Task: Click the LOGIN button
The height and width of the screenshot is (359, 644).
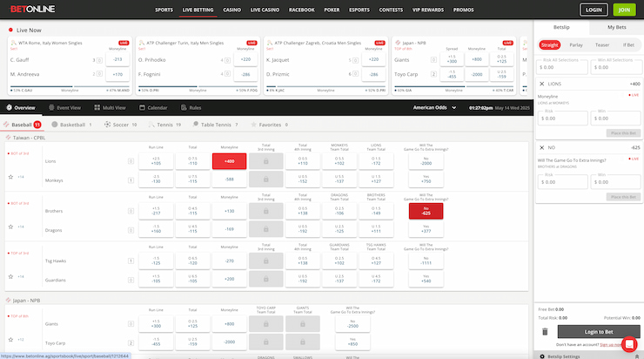Action: tap(594, 10)
